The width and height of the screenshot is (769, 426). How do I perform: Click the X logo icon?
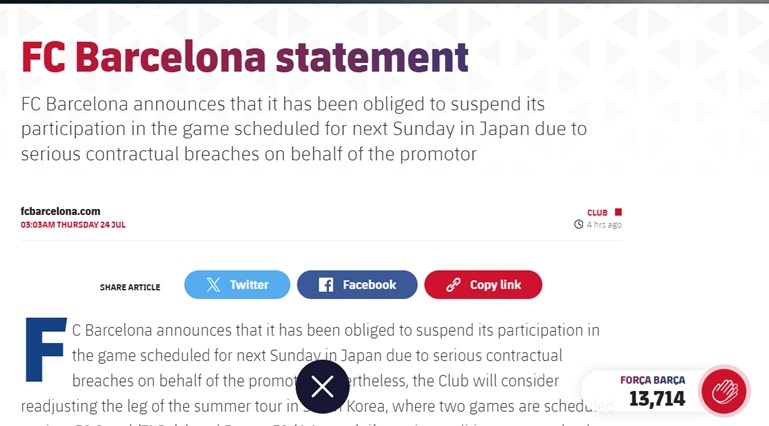coord(213,284)
